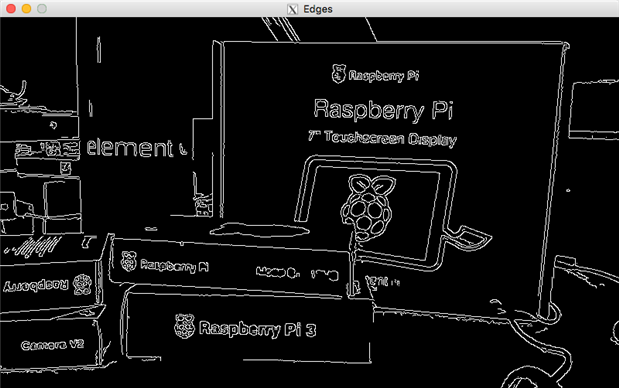
Task: Click the small Raspberry Pi logo atop the display box
Action: pos(339,74)
